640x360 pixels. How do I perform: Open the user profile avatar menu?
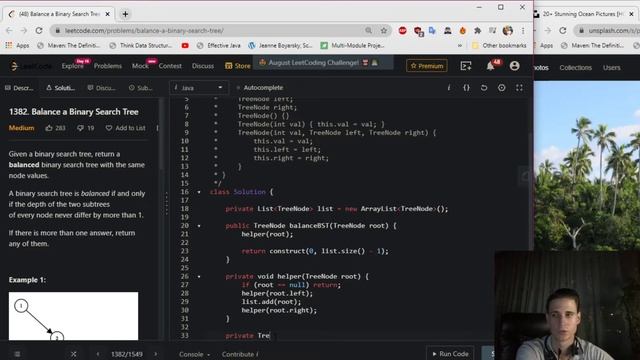point(514,66)
